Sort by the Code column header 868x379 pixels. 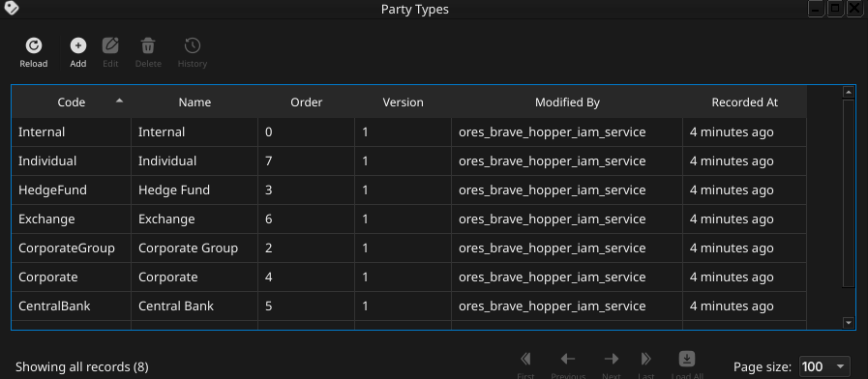tap(72, 102)
